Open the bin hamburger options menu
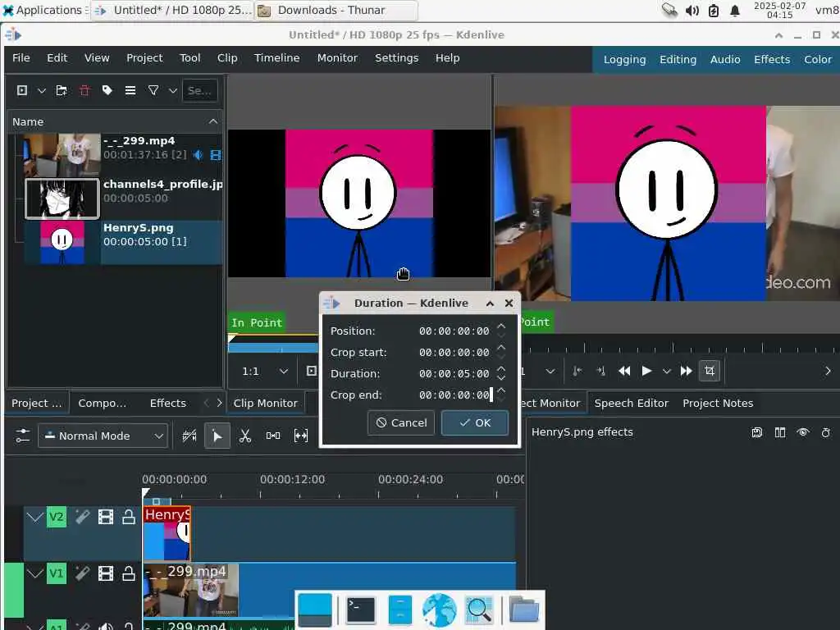The height and width of the screenshot is (630, 840). point(130,90)
